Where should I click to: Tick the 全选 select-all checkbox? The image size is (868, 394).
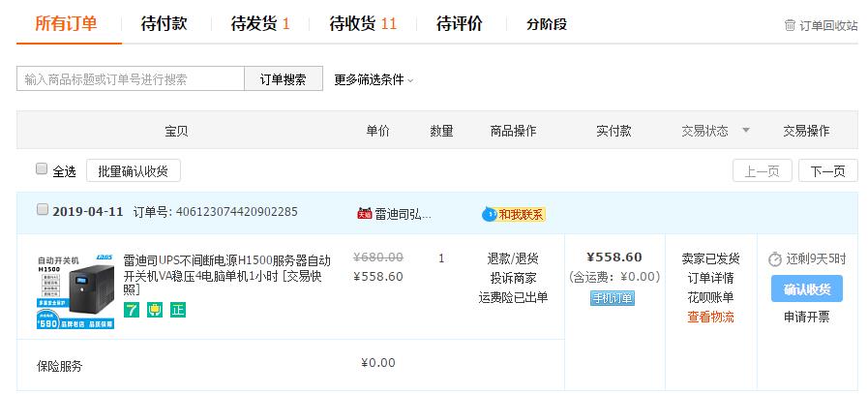tap(42, 169)
